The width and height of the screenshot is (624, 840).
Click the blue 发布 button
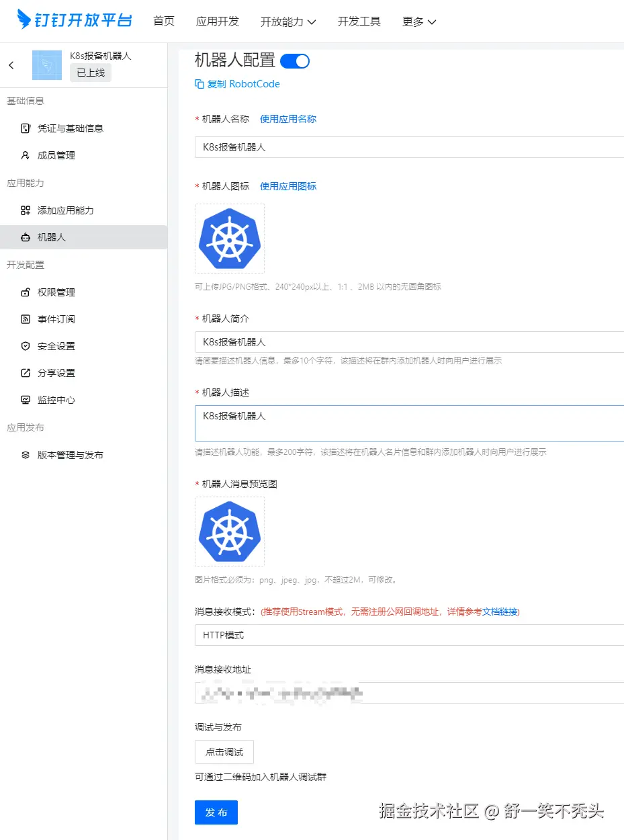pos(216,812)
